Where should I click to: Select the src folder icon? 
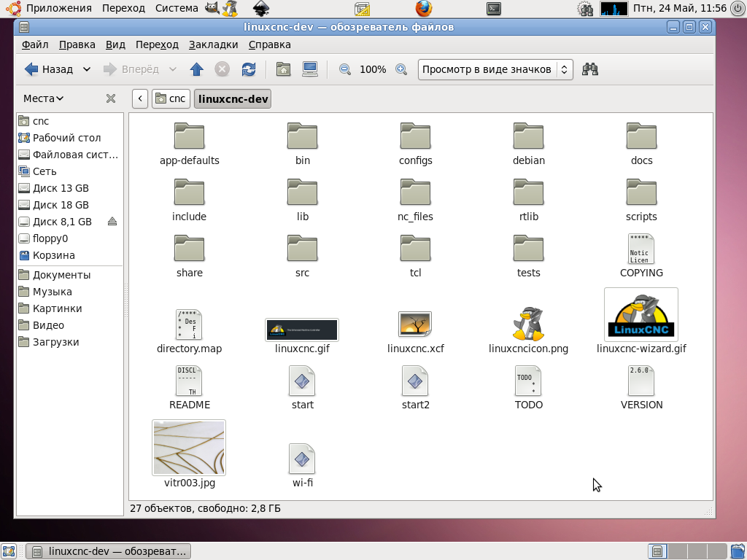click(302, 249)
